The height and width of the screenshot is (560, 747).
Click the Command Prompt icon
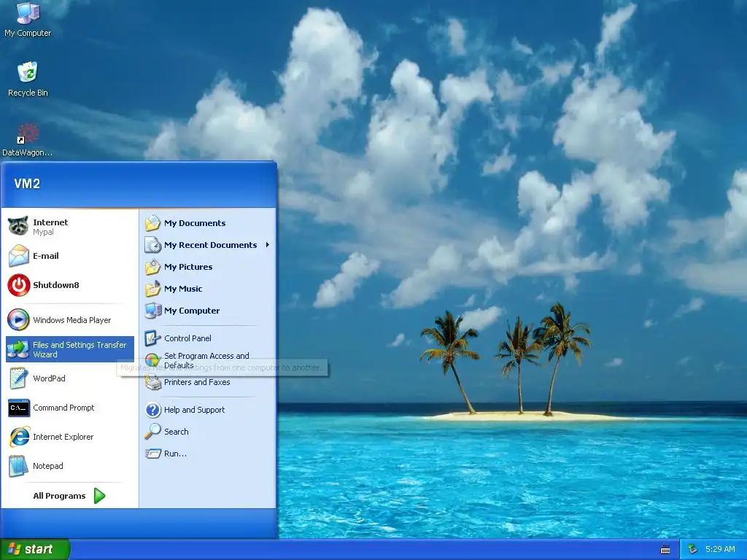(x=18, y=408)
